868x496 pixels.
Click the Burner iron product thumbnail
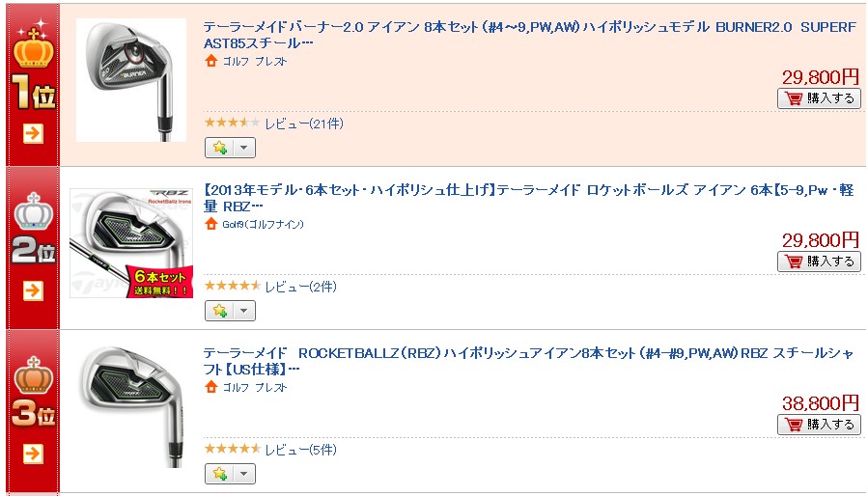pyautogui.click(x=131, y=80)
